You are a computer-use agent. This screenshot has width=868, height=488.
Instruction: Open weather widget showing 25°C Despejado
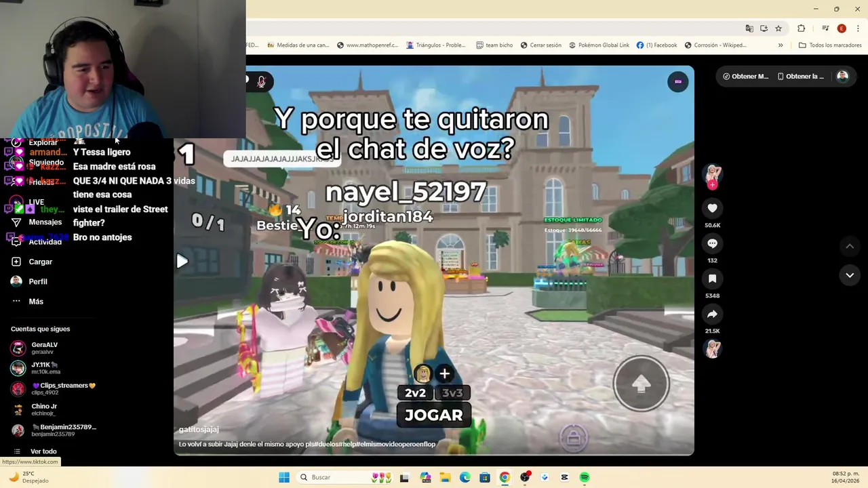pyautogui.click(x=28, y=477)
